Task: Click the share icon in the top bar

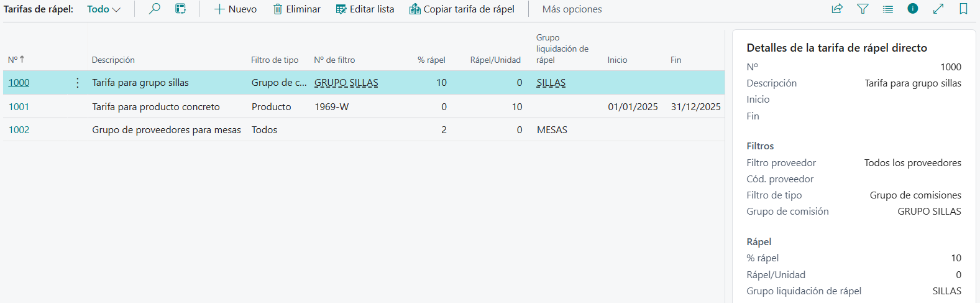Action: point(837,9)
